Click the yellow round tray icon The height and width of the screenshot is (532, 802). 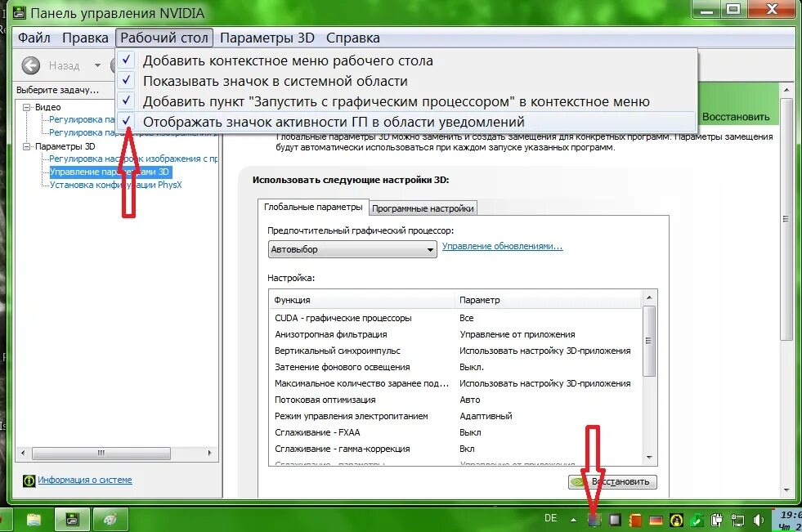(x=676, y=521)
